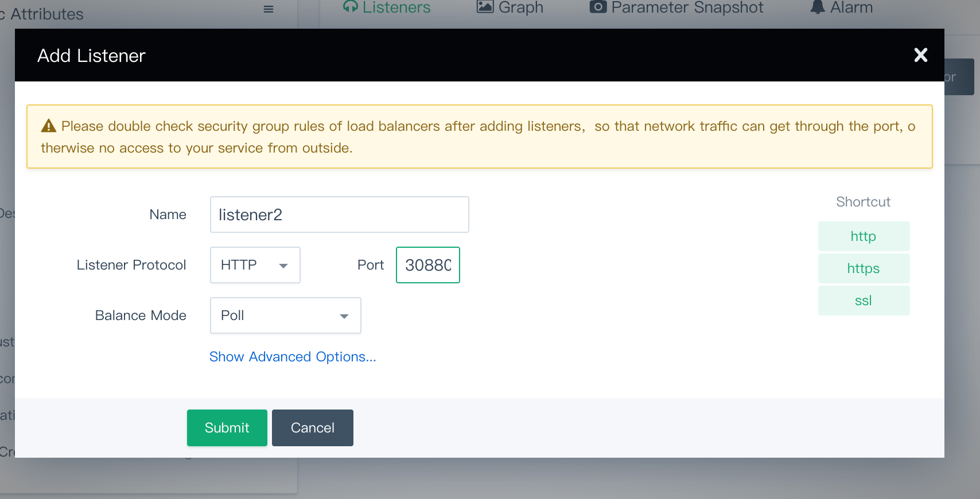The width and height of the screenshot is (980, 499).
Task: Select the ssl shortcut
Action: pos(864,301)
